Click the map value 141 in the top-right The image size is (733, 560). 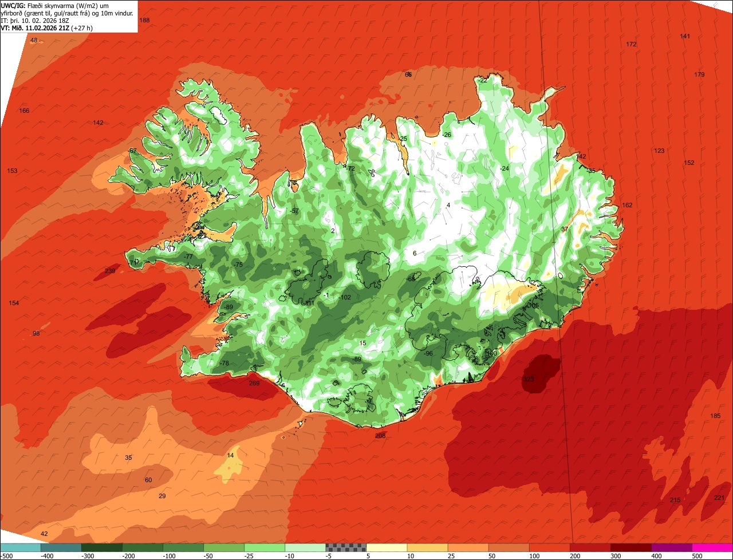pos(685,36)
